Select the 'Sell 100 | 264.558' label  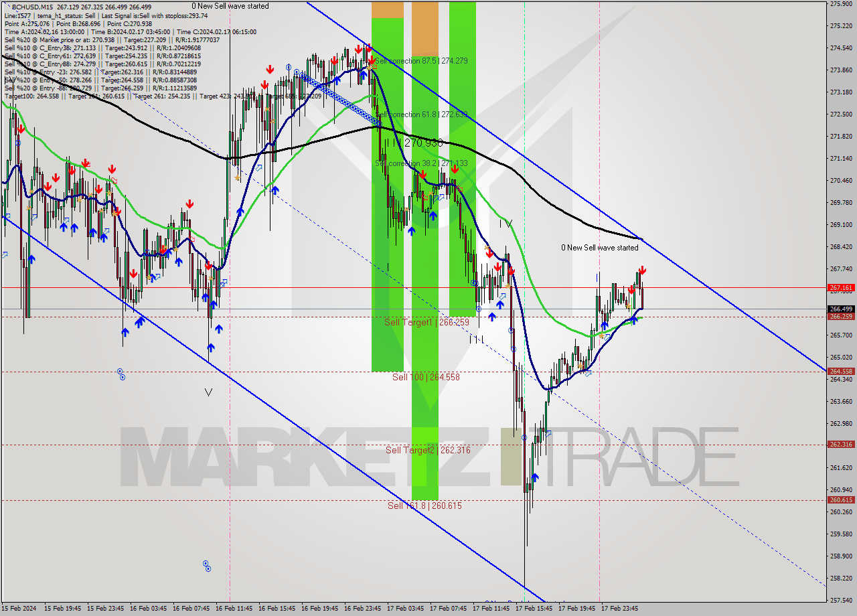[426, 378]
